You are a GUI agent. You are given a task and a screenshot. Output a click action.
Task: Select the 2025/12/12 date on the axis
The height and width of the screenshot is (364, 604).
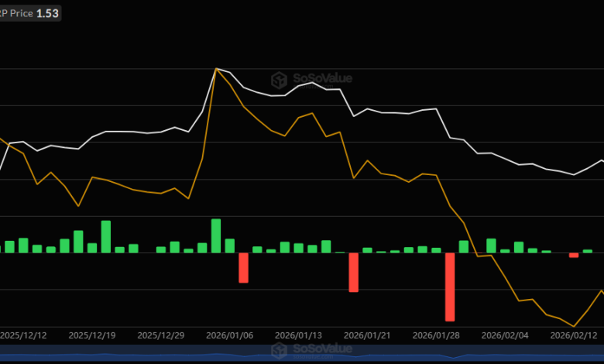[x=23, y=336]
